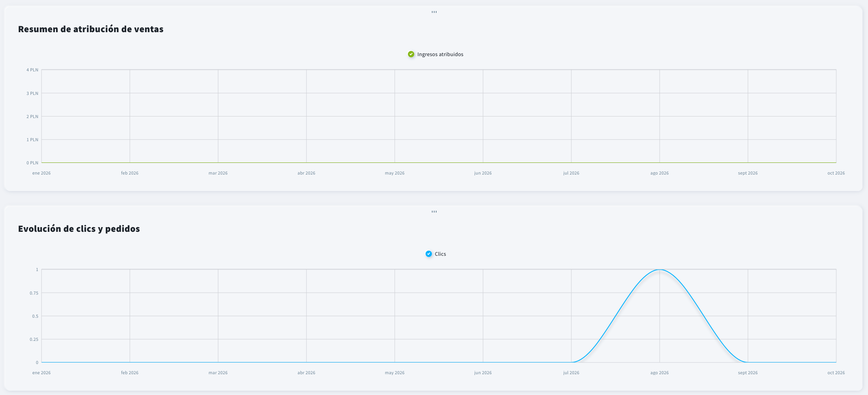Click '0.25' on the clicks axis
The height and width of the screenshot is (395, 868).
click(x=34, y=339)
